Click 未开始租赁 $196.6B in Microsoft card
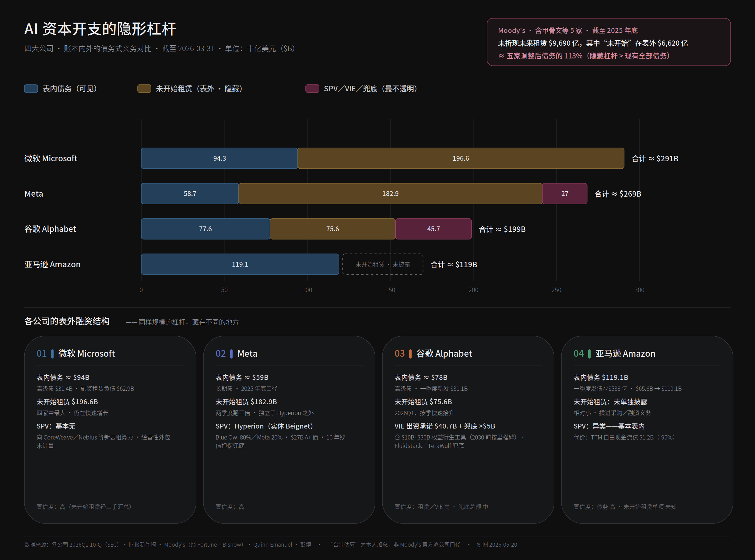This screenshot has height=560, width=755. click(67, 402)
